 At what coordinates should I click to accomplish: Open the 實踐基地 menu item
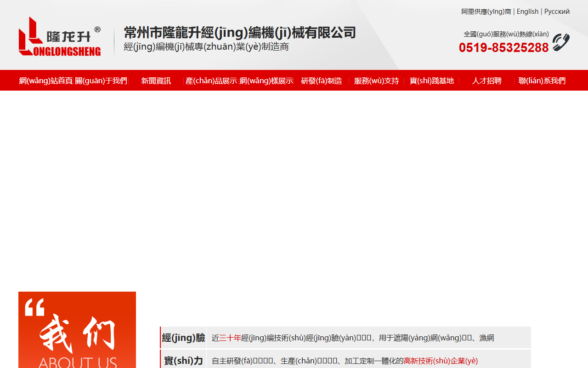point(432,80)
